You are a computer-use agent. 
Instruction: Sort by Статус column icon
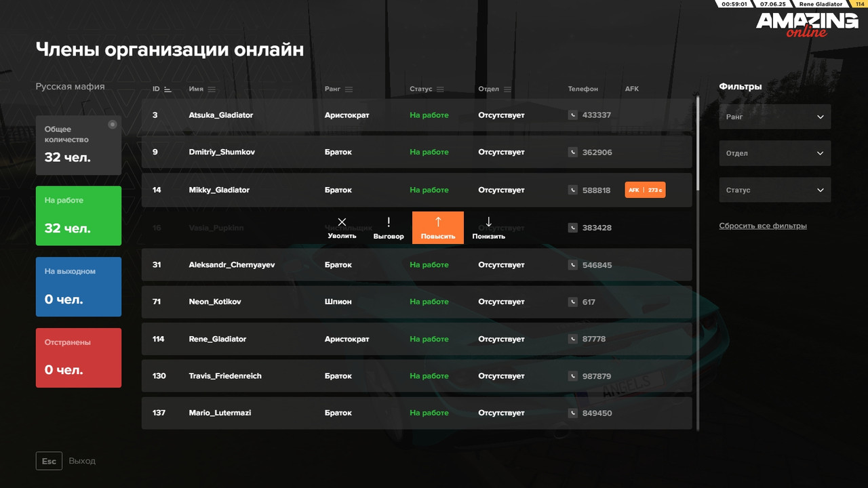tap(440, 89)
